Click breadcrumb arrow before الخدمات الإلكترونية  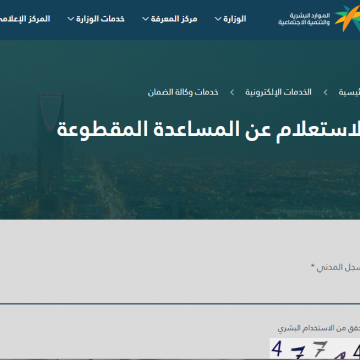pyautogui.click(x=325, y=92)
